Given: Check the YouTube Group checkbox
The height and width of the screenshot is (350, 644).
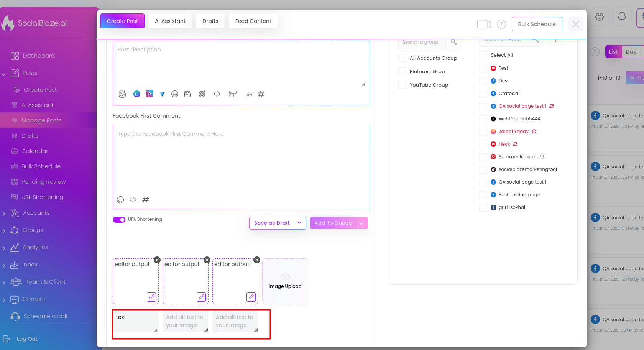Looking at the screenshot, I should [x=402, y=85].
